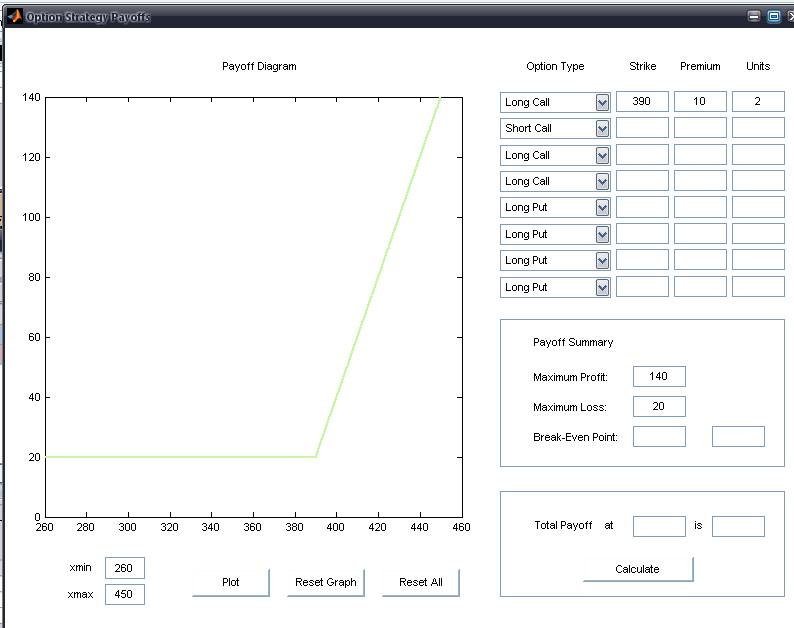Screen dimensions: 794x628
Task: Click the empty Strike field in Short Call row
Action: coord(642,128)
